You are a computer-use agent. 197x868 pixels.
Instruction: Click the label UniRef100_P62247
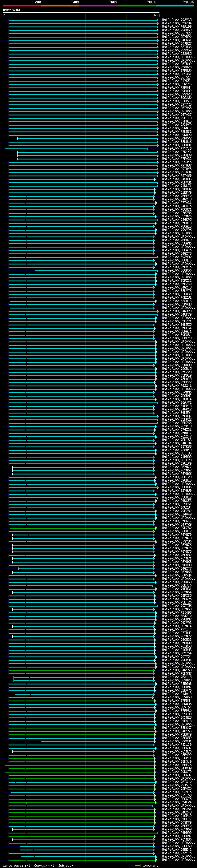click(x=177, y=436)
